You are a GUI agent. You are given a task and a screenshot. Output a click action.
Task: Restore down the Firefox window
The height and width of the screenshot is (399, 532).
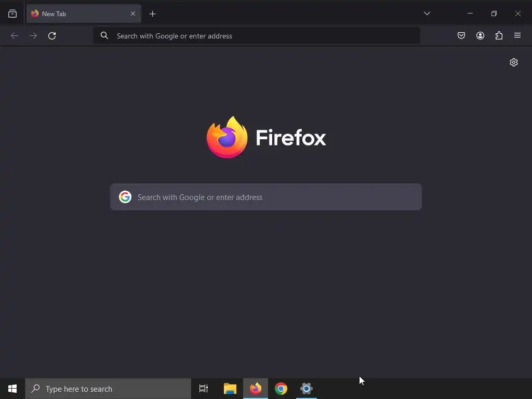[x=494, y=14]
